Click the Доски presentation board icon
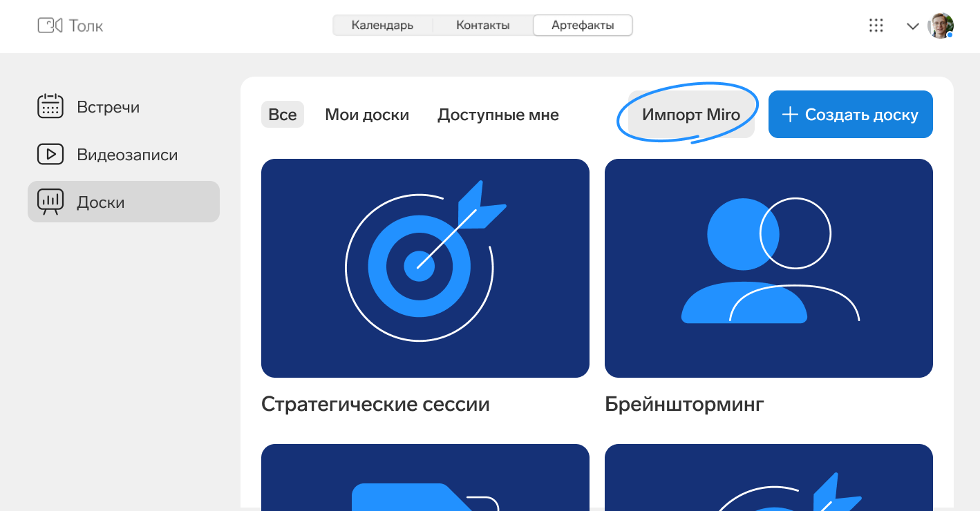980x511 pixels. pyautogui.click(x=50, y=202)
